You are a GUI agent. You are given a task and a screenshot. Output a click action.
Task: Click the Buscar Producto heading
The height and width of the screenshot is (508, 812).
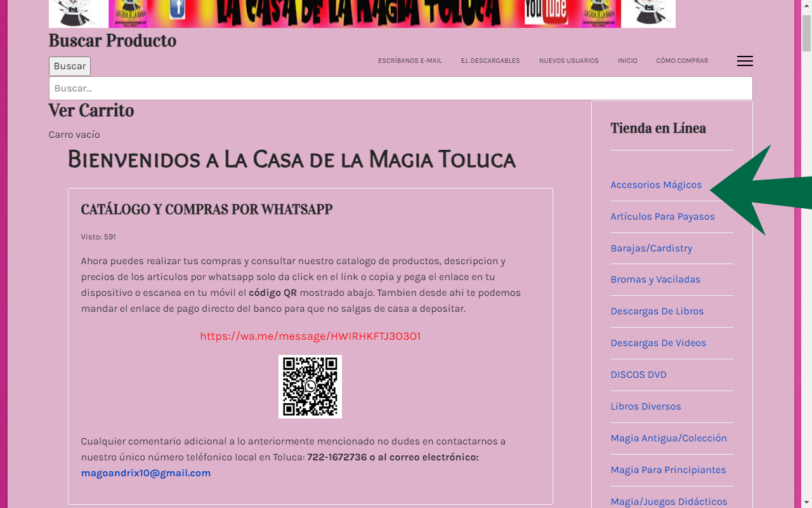112,41
